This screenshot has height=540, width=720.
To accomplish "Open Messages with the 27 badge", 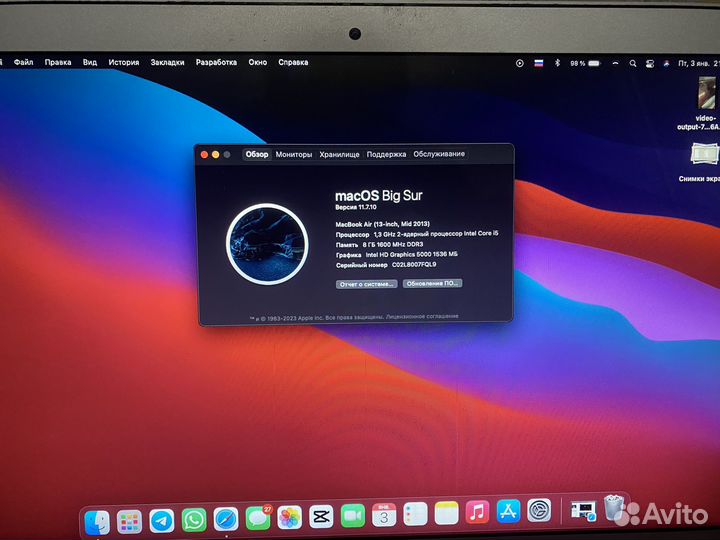I will click(259, 518).
